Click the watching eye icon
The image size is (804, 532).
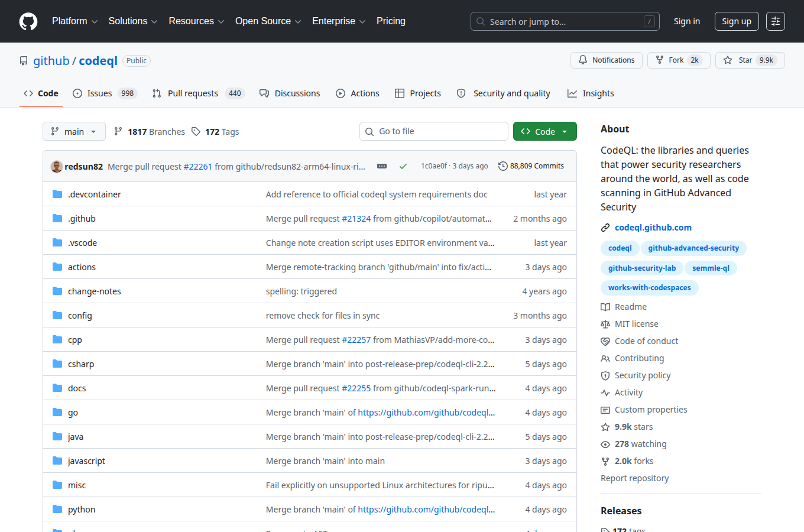[x=605, y=444]
